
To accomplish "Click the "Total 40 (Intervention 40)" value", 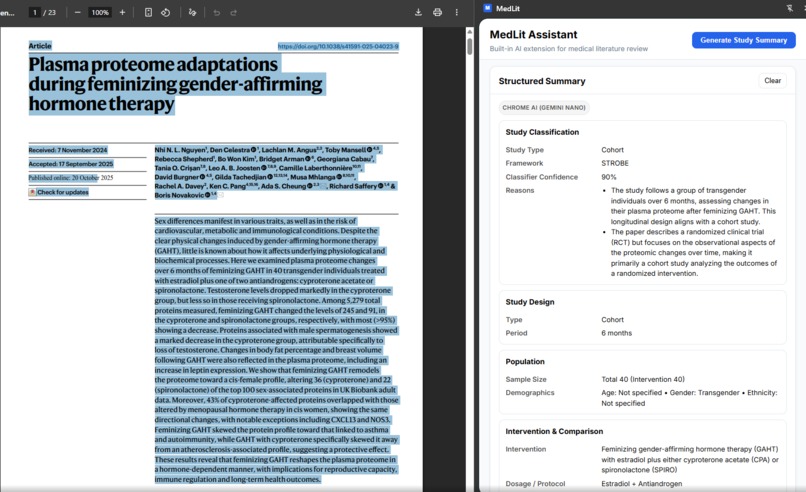I will [x=643, y=379].
